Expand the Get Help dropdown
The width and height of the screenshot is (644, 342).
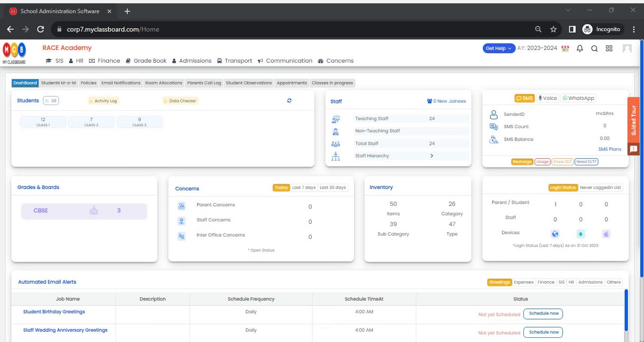click(499, 48)
